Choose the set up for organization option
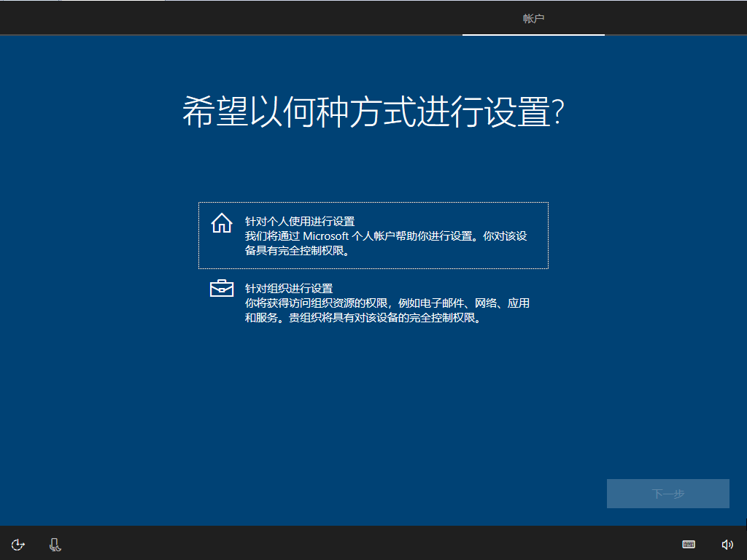The height and width of the screenshot is (560, 747). pos(373,303)
